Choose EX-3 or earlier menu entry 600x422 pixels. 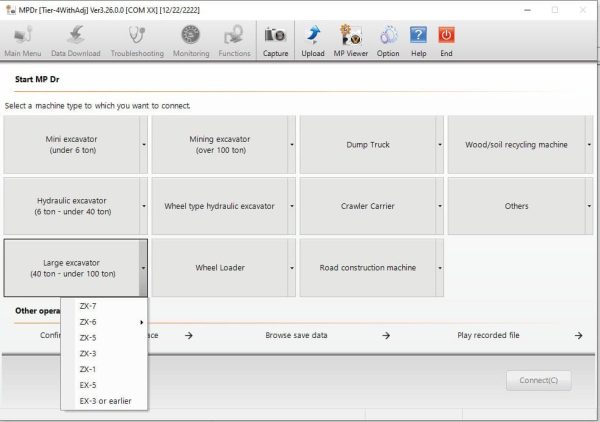(104, 401)
